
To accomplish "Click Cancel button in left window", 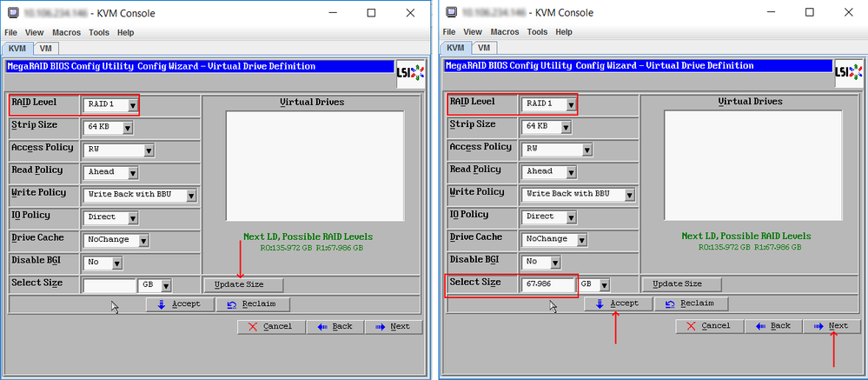I will (271, 327).
